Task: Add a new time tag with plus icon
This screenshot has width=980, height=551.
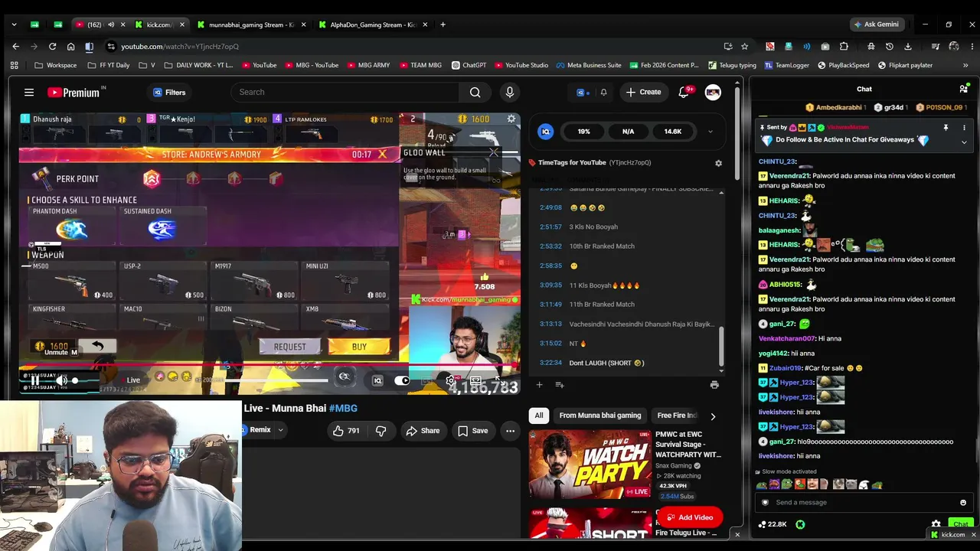Action: coord(539,385)
